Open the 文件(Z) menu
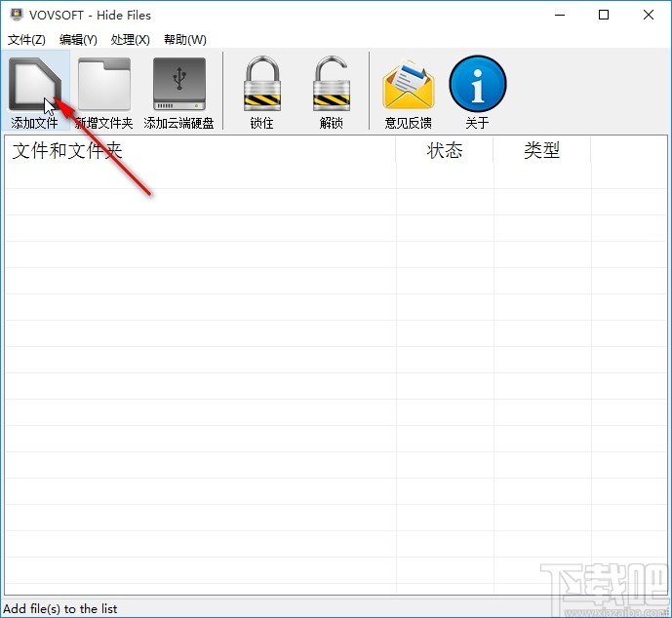 pos(26,39)
